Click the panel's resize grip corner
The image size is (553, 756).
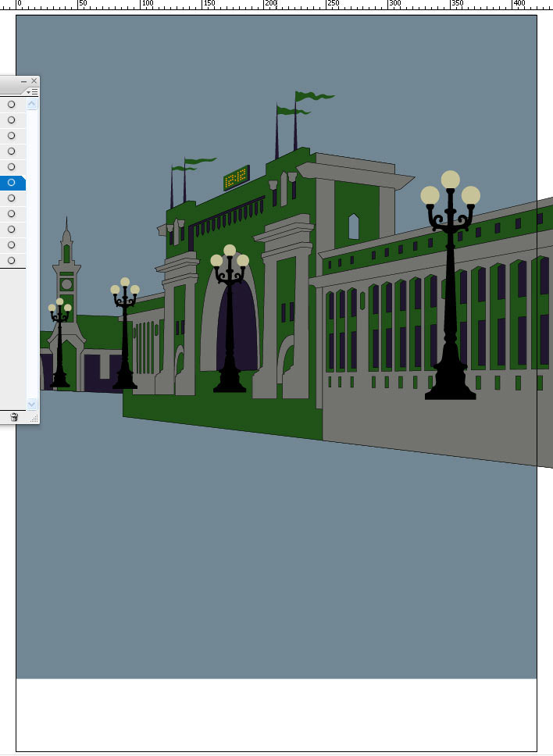point(34,419)
